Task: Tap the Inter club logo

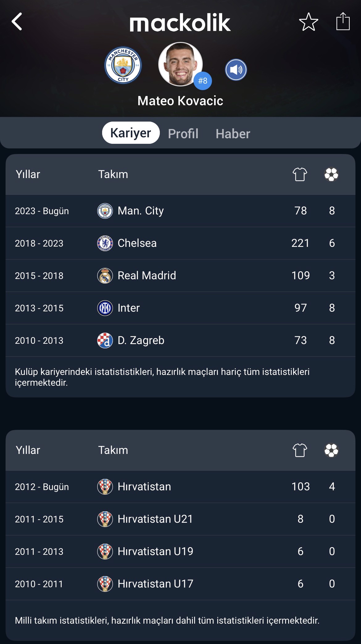Action: point(105,308)
